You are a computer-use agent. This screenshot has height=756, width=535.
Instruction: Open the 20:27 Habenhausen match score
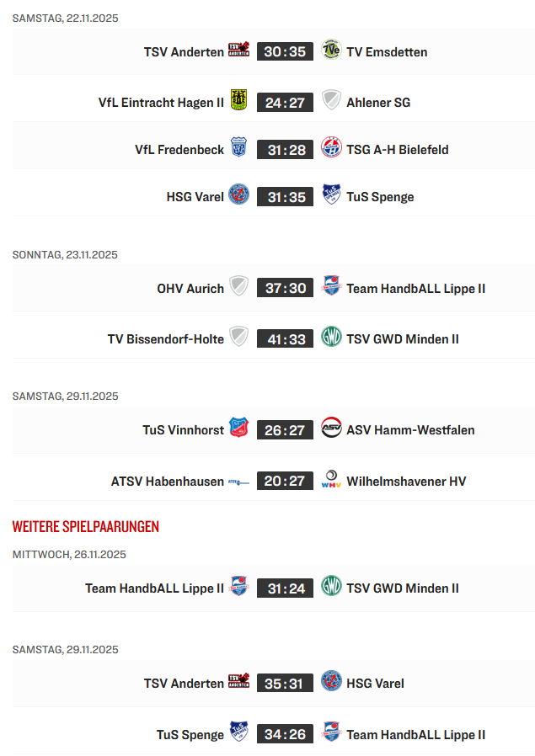pos(285,481)
